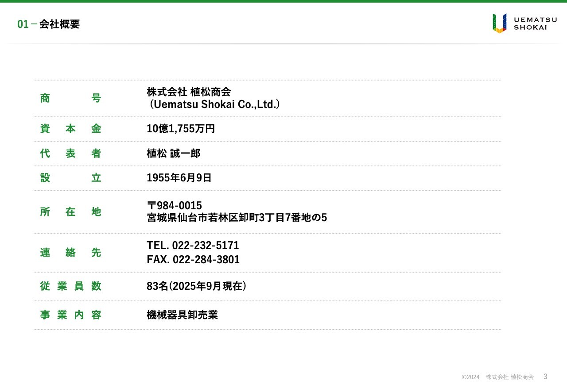Select the 1955年6月9日 founding date
Image resolution: width=567 pixels, height=392 pixels.
pos(179,178)
